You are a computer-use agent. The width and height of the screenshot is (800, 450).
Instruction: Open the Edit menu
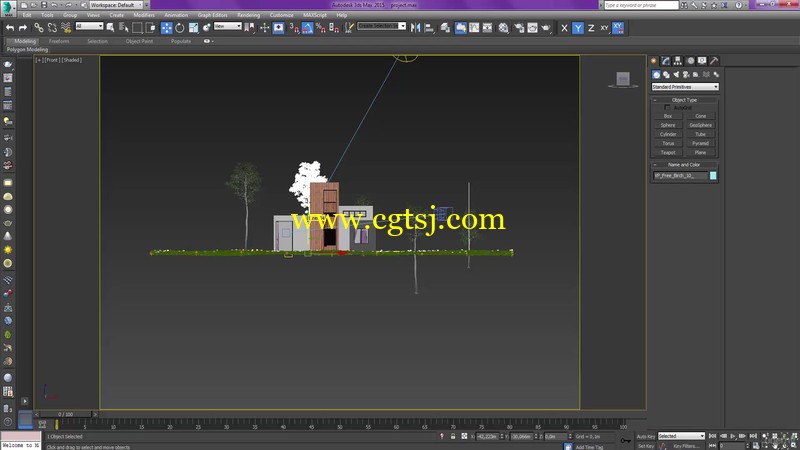click(27, 15)
